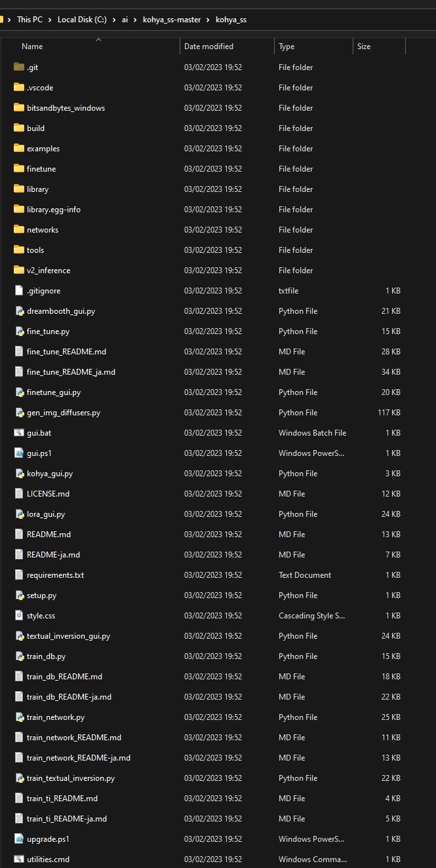This screenshot has height=868, width=436.
Task: Select the library.egg-info folder name
Action: [54, 209]
